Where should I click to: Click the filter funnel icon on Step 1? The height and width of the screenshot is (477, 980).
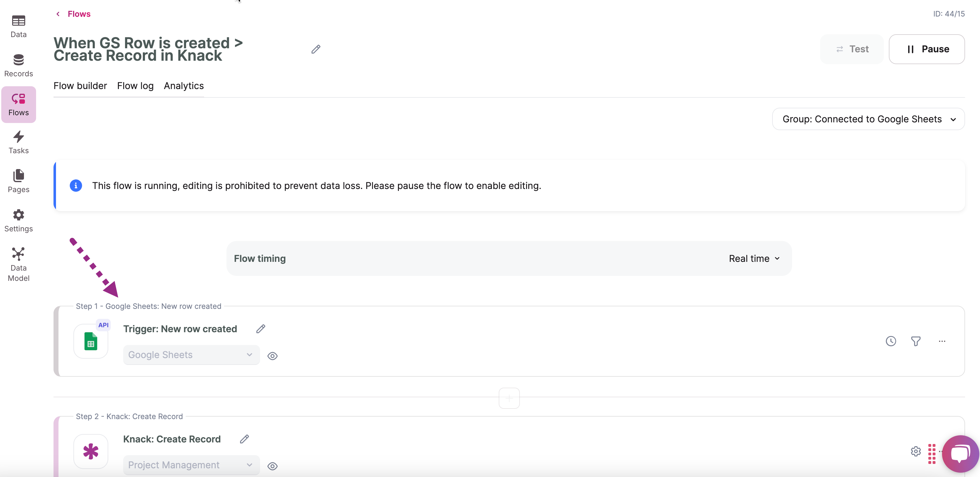tap(916, 341)
